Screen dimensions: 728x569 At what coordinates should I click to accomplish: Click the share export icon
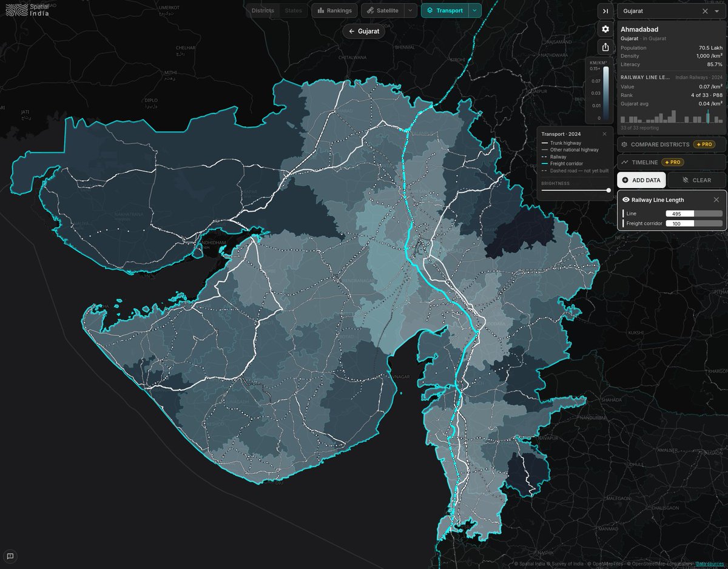[605, 47]
